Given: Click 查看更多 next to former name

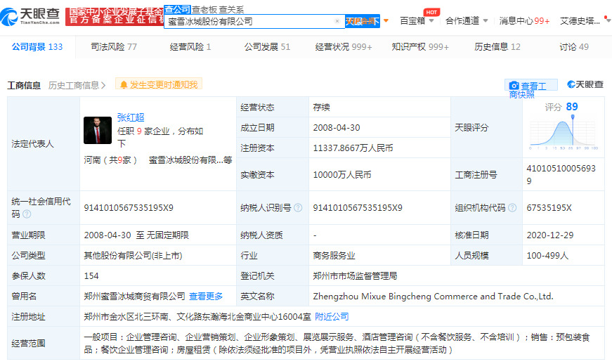Looking at the screenshot, I should pos(206,297).
